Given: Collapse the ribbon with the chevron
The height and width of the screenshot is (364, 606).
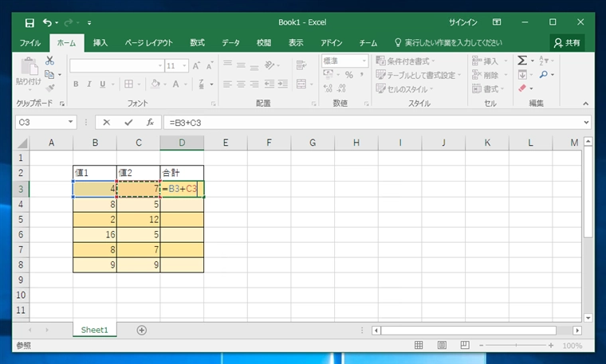Looking at the screenshot, I should pyautogui.click(x=586, y=104).
